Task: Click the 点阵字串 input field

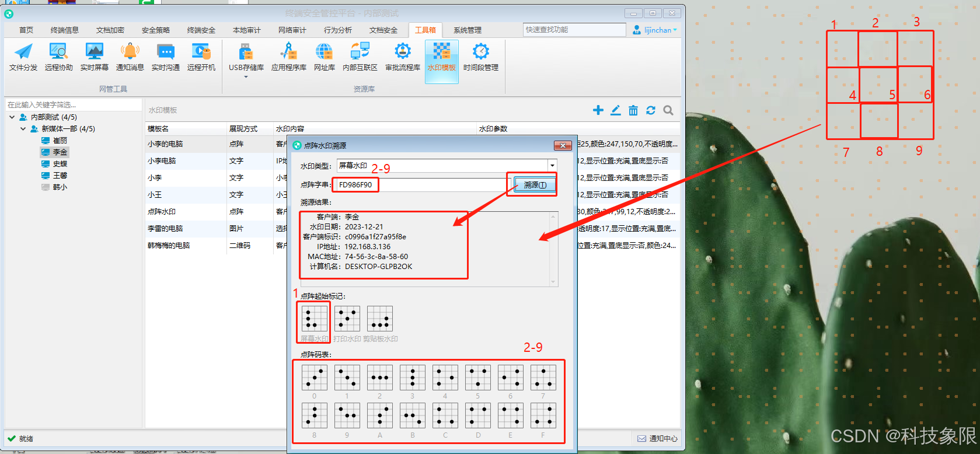Action: click(x=422, y=185)
